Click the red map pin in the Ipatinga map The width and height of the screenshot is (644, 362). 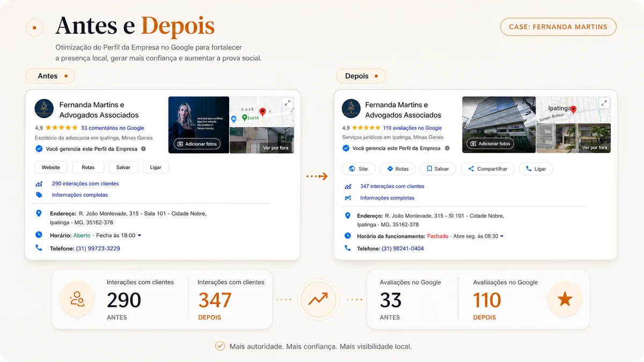point(573,109)
